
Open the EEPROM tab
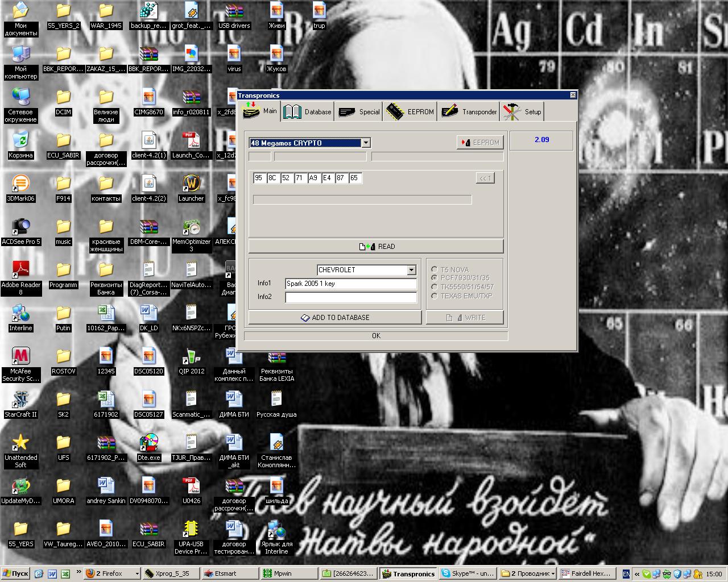(409, 111)
